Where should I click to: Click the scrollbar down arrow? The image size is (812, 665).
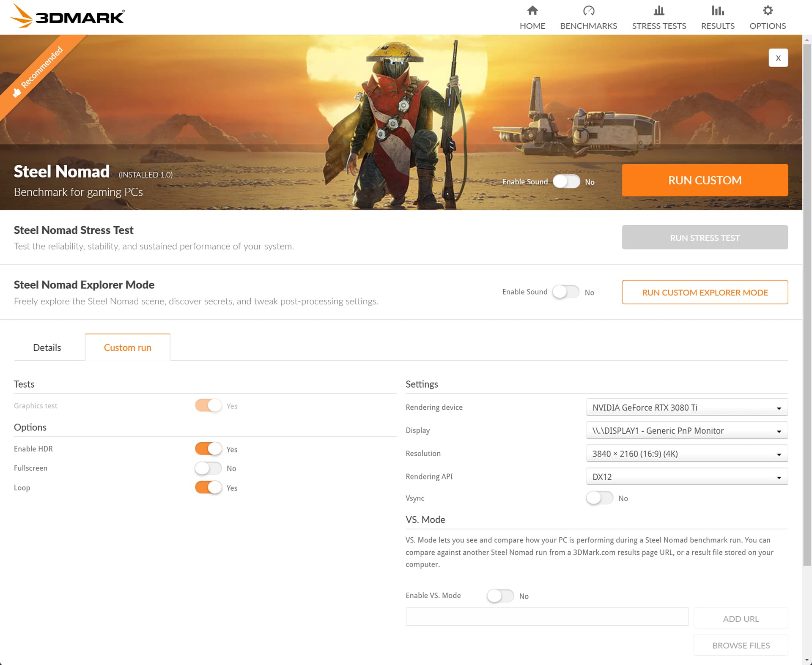click(x=807, y=660)
